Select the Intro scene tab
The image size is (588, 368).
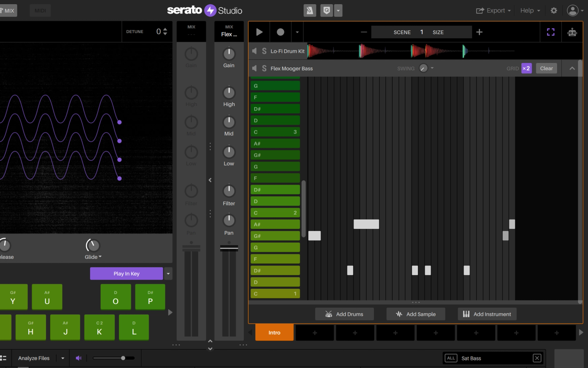tap(274, 333)
